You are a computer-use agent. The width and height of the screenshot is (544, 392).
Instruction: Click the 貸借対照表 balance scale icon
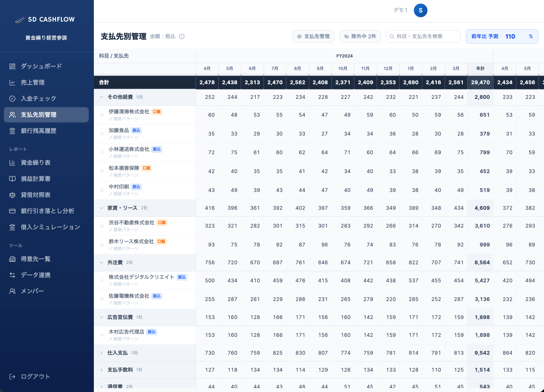12,195
